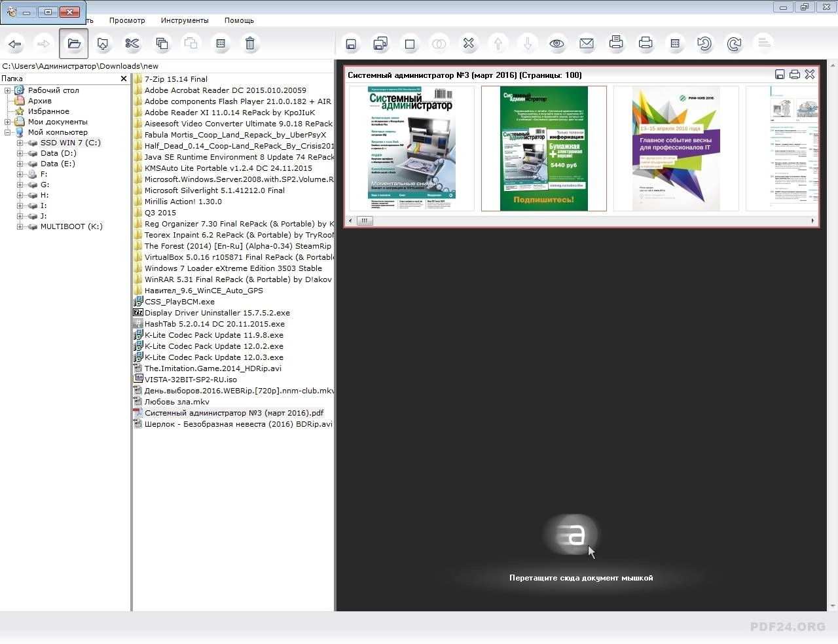Print this document via printer icon in document header
Image resolution: width=838 pixels, height=644 pixels.
(x=795, y=75)
